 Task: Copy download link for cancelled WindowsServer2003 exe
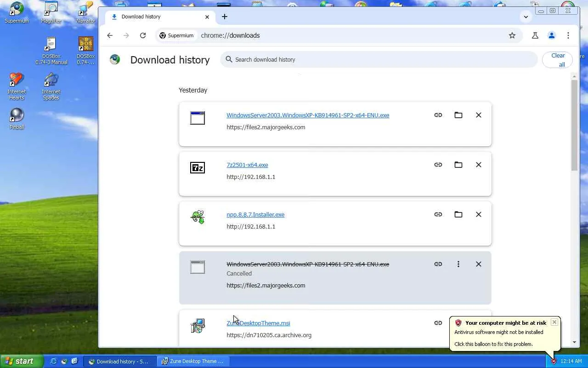pos(438,264)
